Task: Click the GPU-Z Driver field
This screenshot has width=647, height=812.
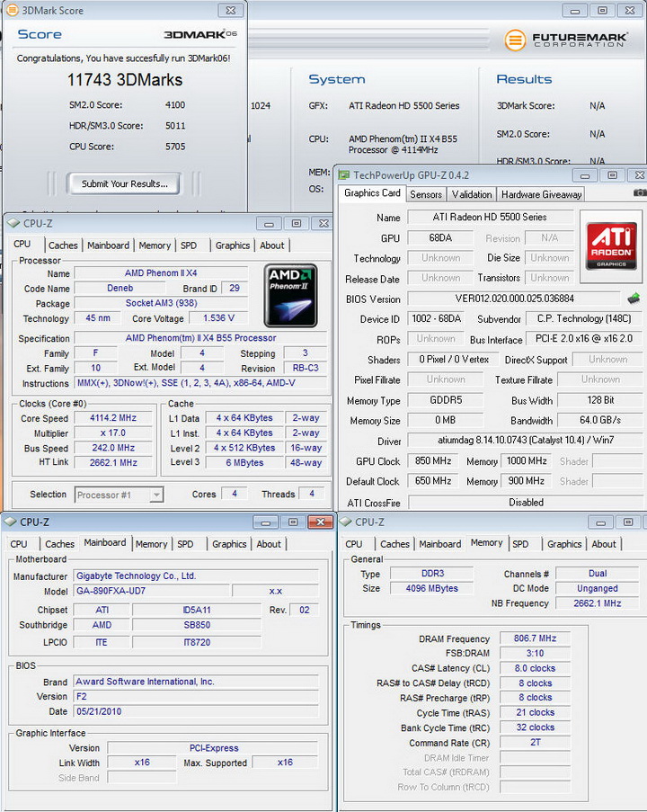Action: (526, 441)
